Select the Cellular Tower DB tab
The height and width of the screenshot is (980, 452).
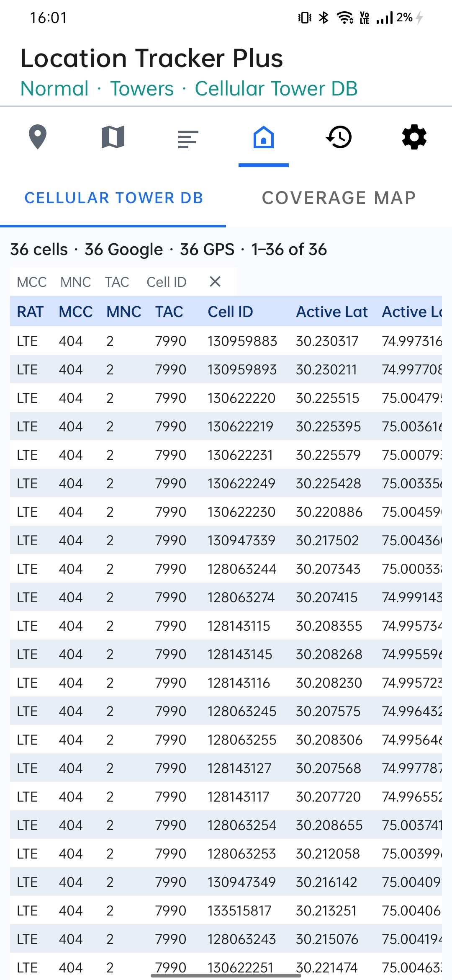113,198
